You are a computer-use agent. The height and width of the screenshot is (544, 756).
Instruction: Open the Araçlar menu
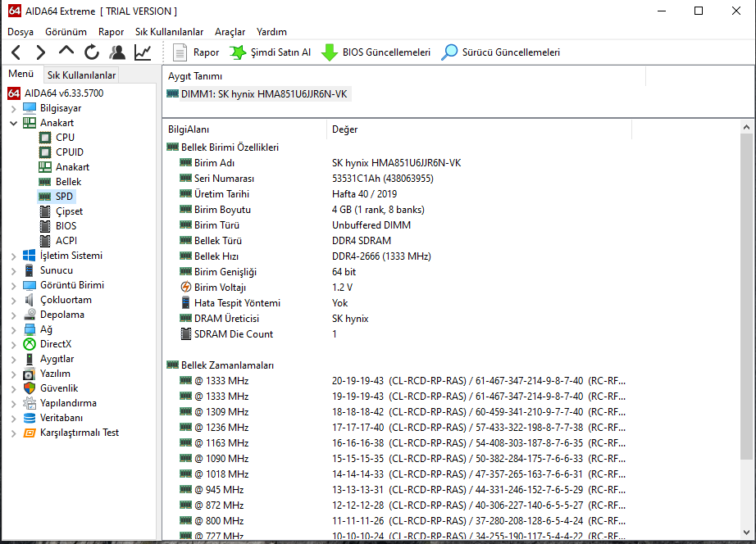230,32
